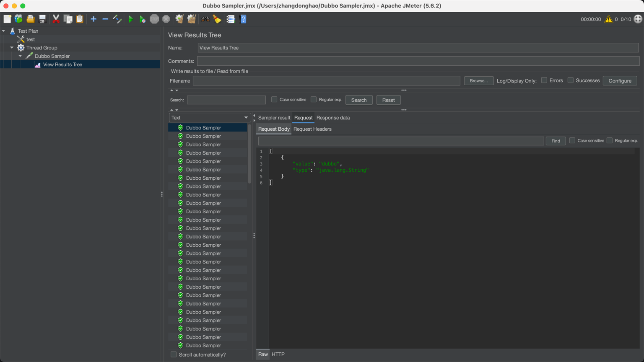Clear all results with double broom icon
644x362 pixels.
(192, 19)
